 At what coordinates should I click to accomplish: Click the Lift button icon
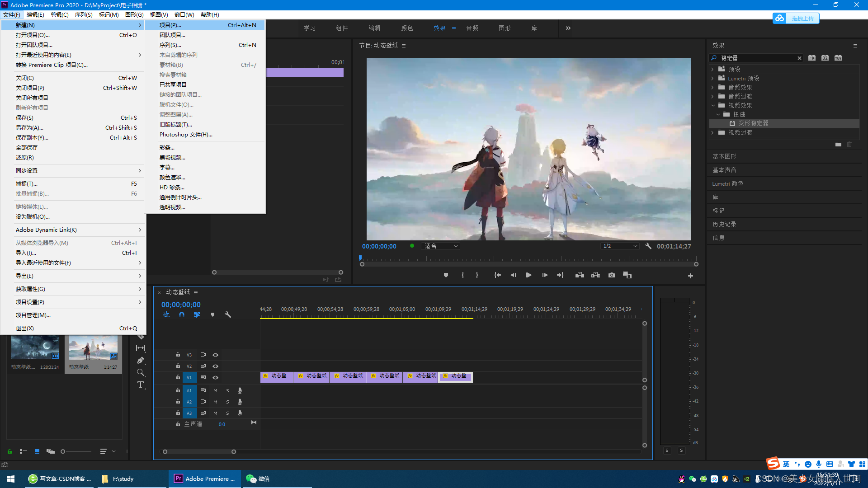[x=580, y=275]
